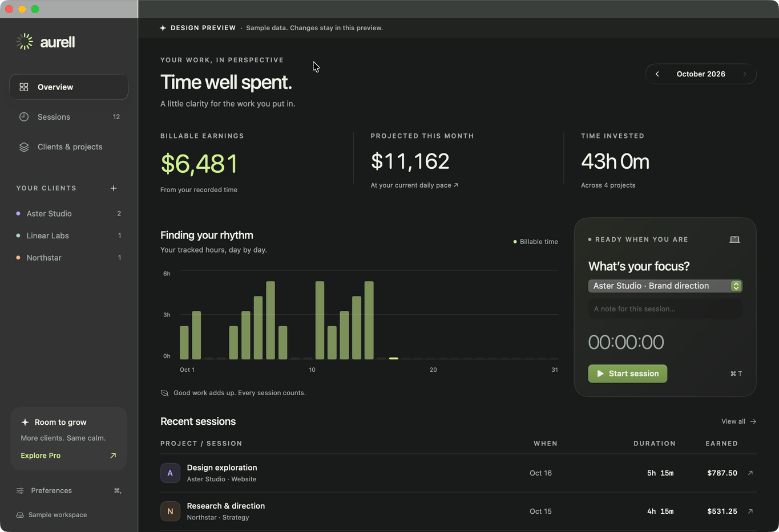Viewport: 779px width, 532px height.
Task: Click the Preferences sliders icon
Action: (x=20, y=490)
